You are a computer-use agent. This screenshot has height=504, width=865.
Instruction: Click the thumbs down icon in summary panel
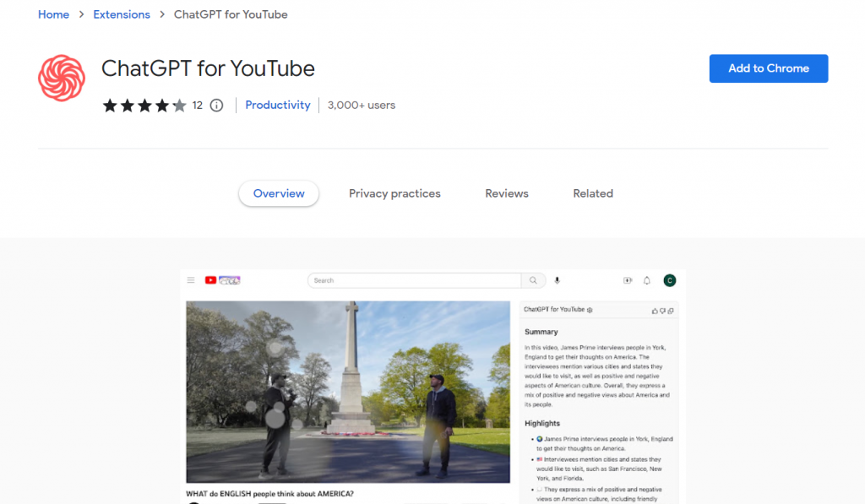[x=662, y=311]
